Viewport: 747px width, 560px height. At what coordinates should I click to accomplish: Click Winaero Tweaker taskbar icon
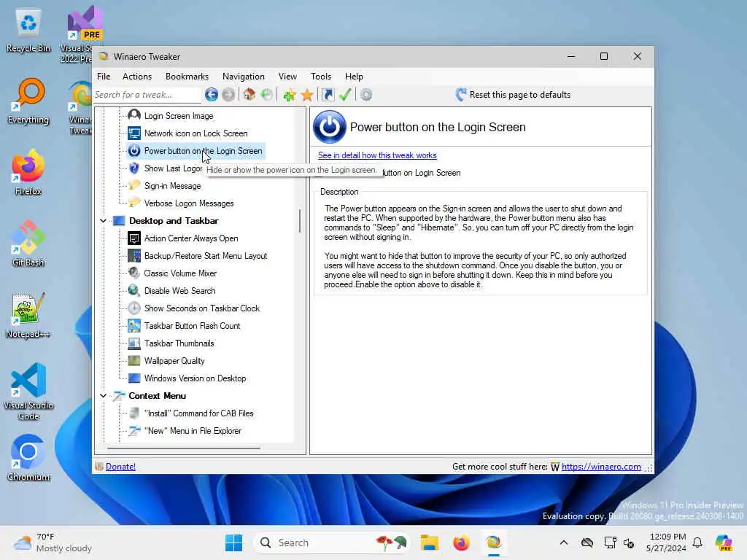(x=494, y=542)
